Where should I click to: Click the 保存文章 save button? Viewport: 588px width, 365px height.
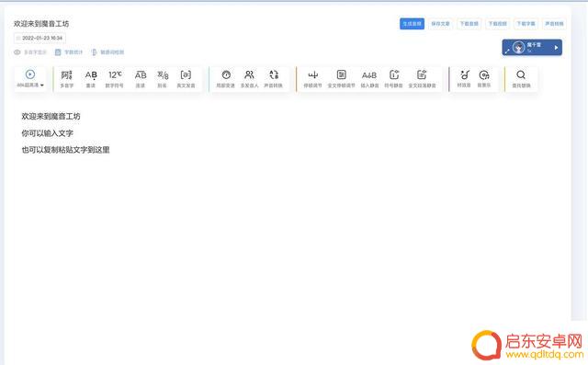point(440,24)
